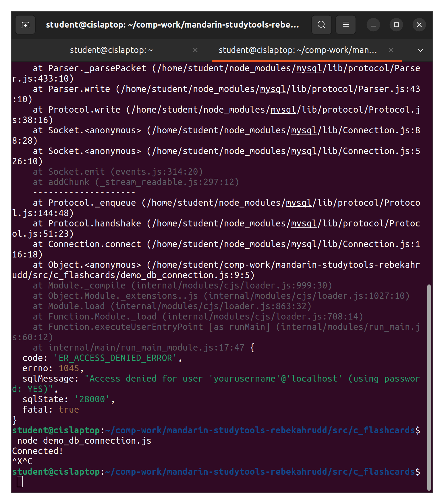444x504 pixels.
Task: Maximize the terminal window
Action: 396,25
